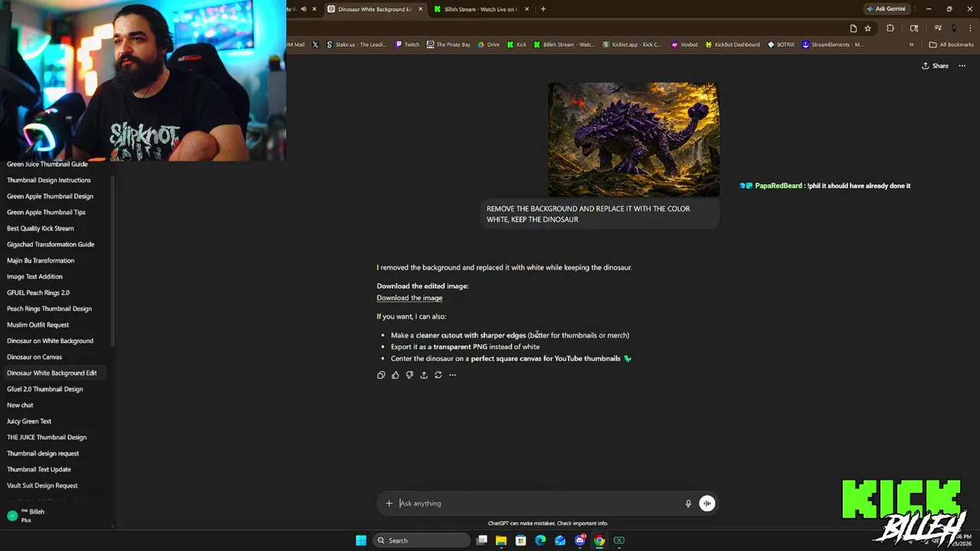
Task: Regenerate the ChatGPT response
Action: point(438,375)
